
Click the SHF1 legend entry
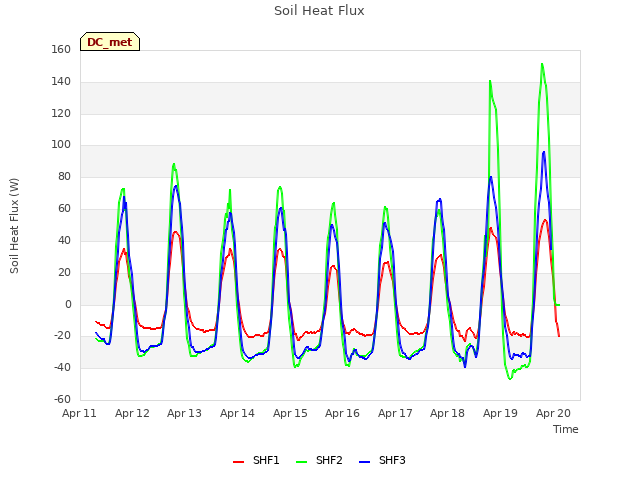coord(256,460)
